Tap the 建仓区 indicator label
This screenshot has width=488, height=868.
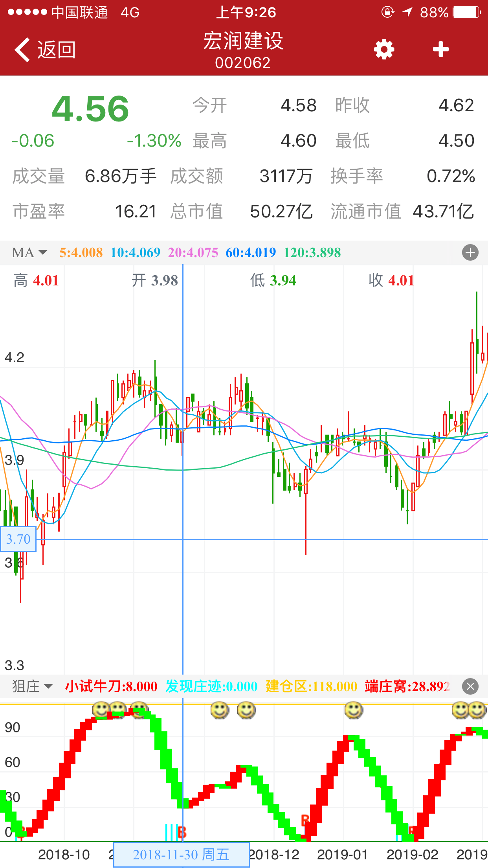311,686
